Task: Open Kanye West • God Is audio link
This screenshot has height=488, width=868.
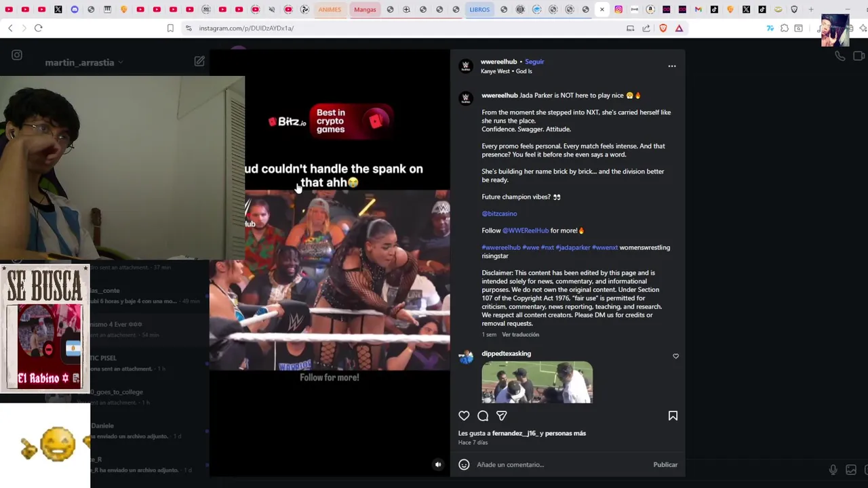Action: (507, 71)
